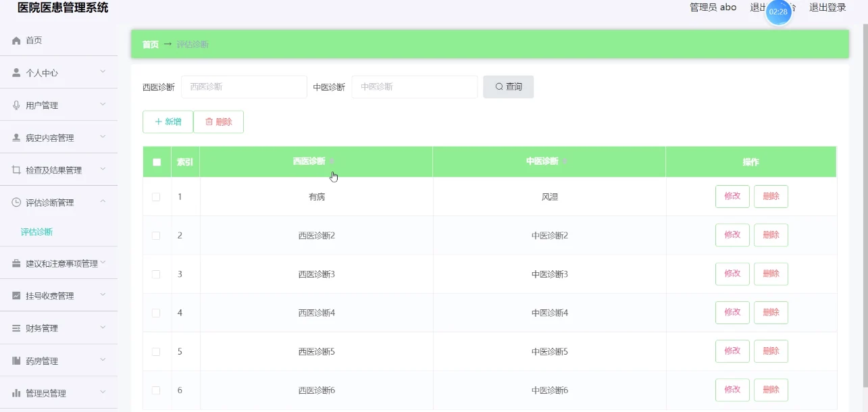This screenshot has width=868, height=412.
Task: Expand the 个人中心 menu chevron
Action: click(103, 72)
